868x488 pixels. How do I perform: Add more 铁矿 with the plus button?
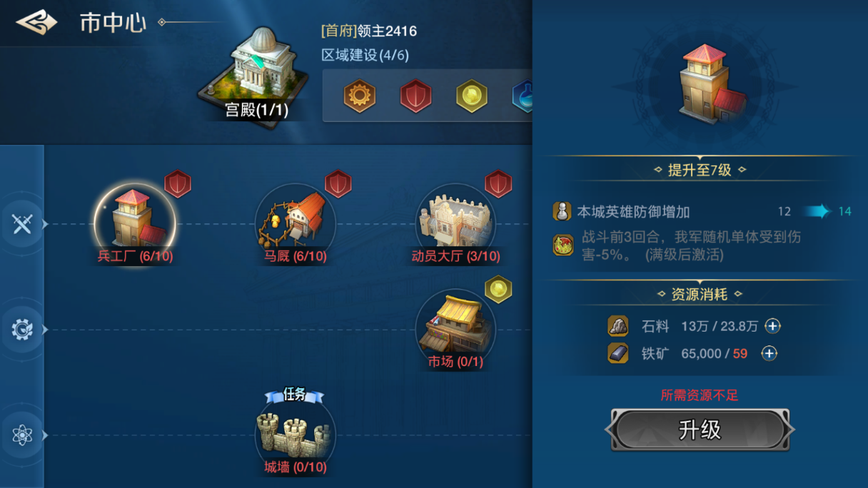pyautogui.click(x=769, y=353)
